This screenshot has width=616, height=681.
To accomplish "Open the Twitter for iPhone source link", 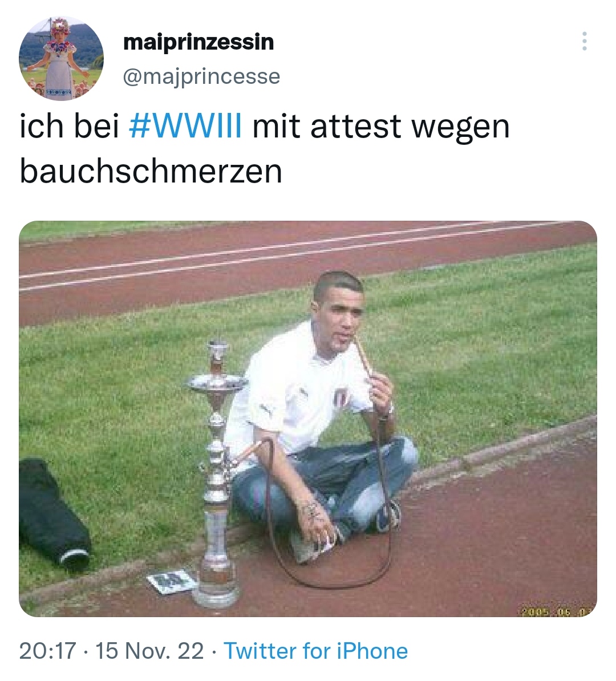I will coord(315,651).
